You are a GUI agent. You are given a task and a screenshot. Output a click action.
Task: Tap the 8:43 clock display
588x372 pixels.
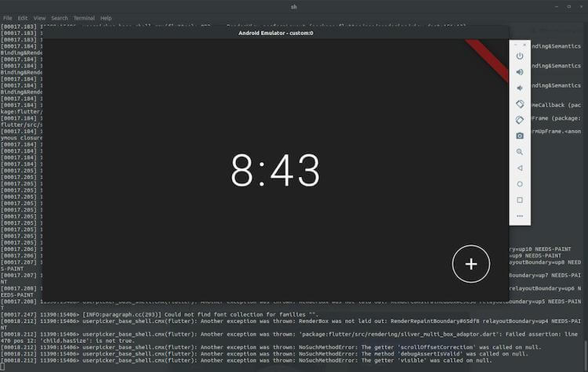click(x=275, y=170)
